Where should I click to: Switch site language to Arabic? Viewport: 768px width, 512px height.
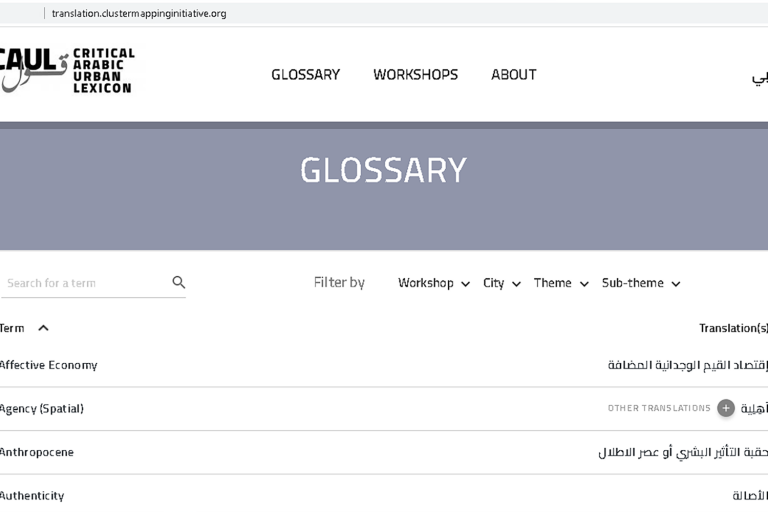coord(760,76)
